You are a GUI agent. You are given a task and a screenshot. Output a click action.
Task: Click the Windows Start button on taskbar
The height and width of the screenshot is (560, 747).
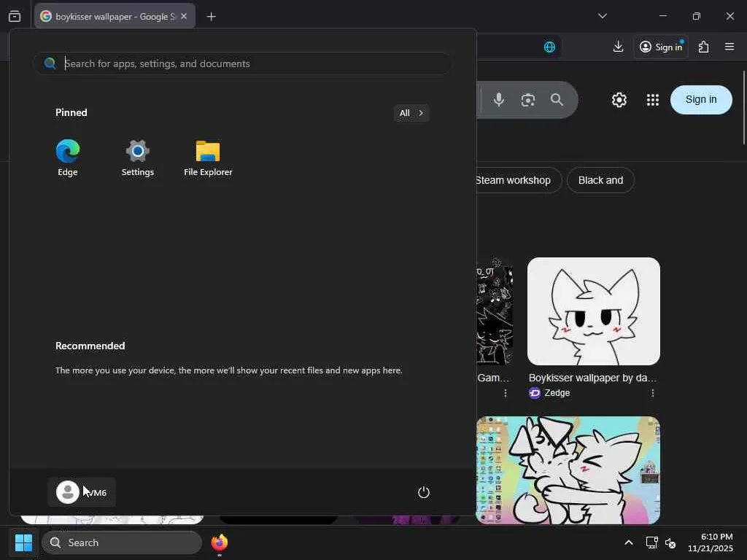click(23, 542)
